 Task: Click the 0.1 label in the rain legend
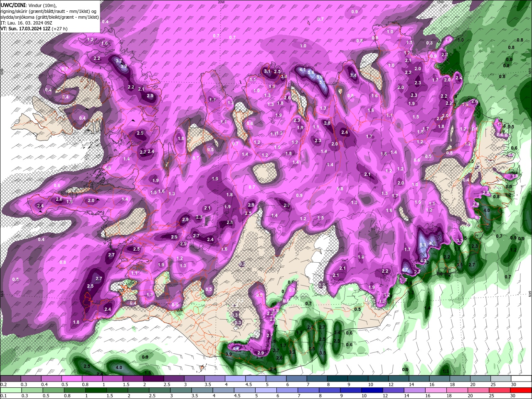[3, 396]
